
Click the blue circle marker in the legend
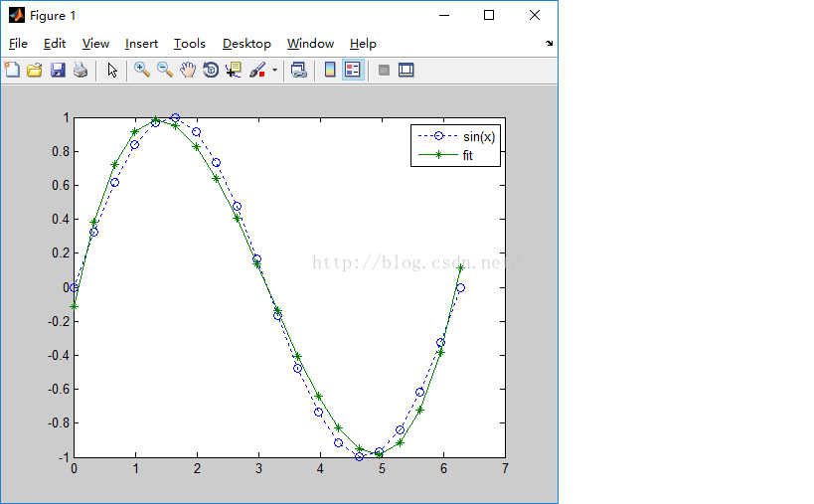(x=438, y=136)
